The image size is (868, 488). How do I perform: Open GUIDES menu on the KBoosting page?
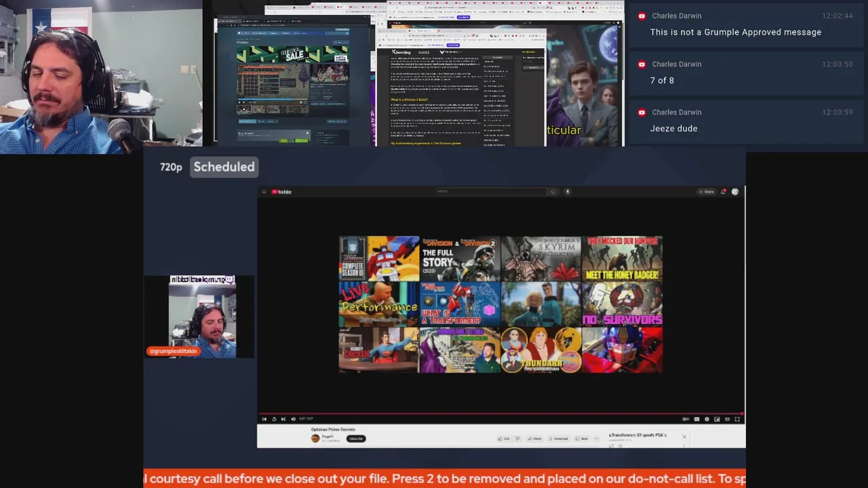(x=424, y=52)
